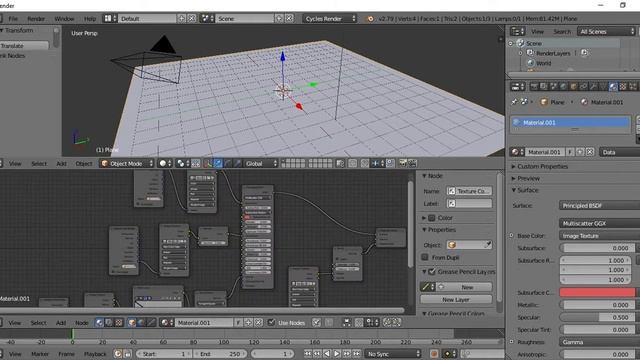Open the Help menu
Screen dimensions: 640x360
click(x=90, y=18)
